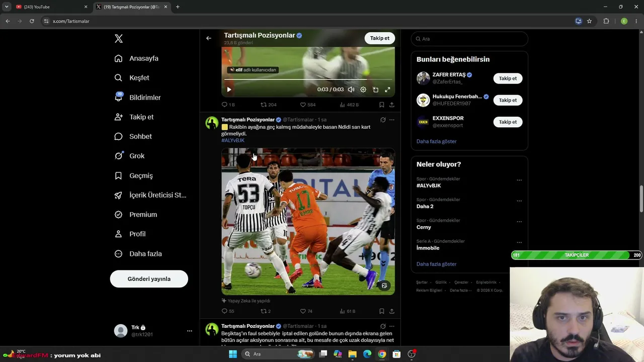Edit the image with the Grok icon on photo
644x362 pixels.
[384, 285]
